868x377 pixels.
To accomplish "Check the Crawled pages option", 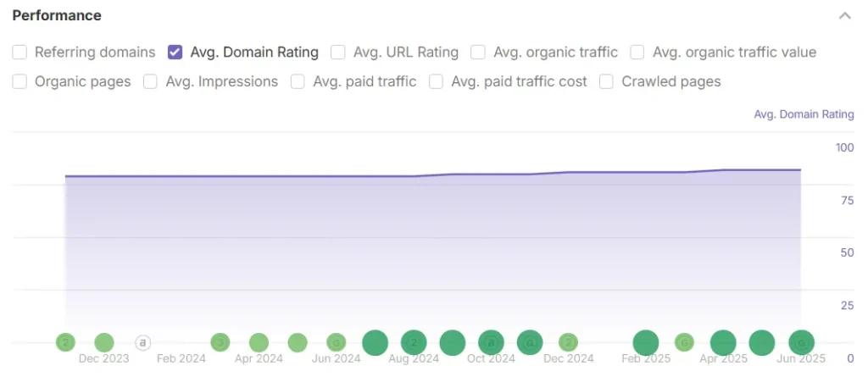I will [606, 82].
